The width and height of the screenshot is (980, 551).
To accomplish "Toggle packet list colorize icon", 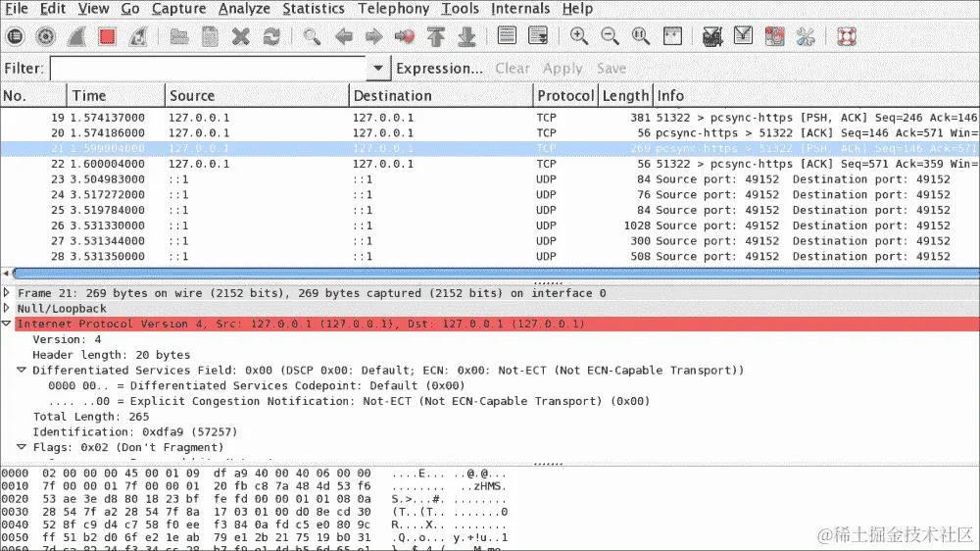I will point(507,36).
